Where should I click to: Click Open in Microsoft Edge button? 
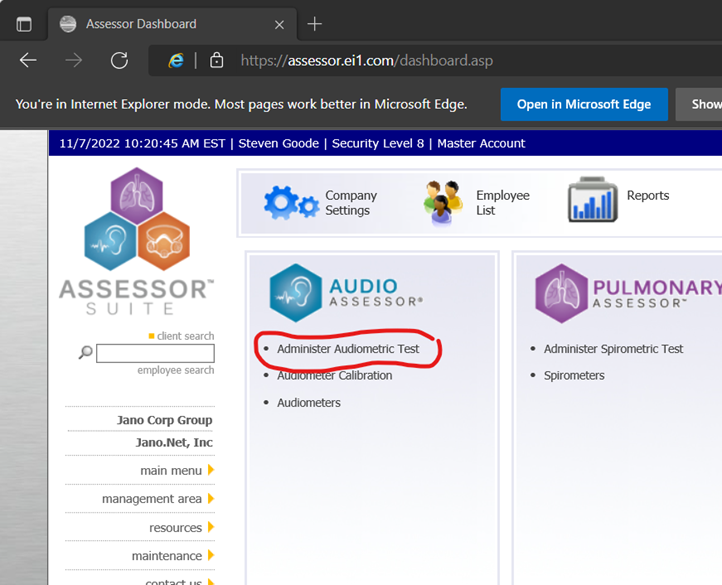tap(584, 105)
